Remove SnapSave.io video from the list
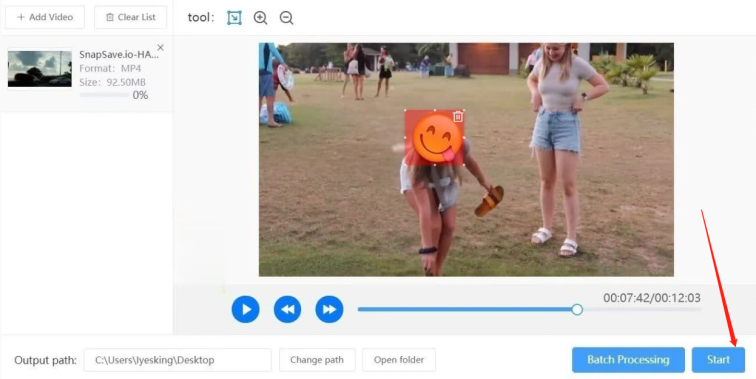Screen dimensions: 756x379 (x=161, y=48)
